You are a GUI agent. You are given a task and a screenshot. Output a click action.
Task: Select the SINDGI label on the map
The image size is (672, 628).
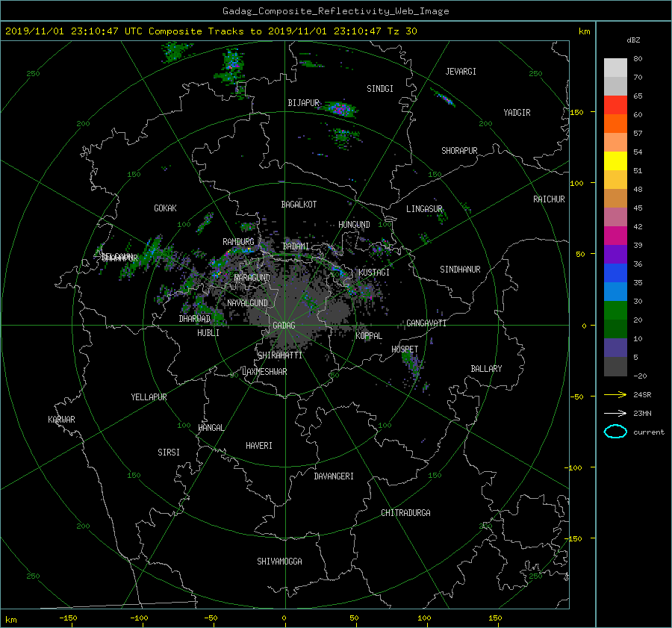(x=380, y=89)
